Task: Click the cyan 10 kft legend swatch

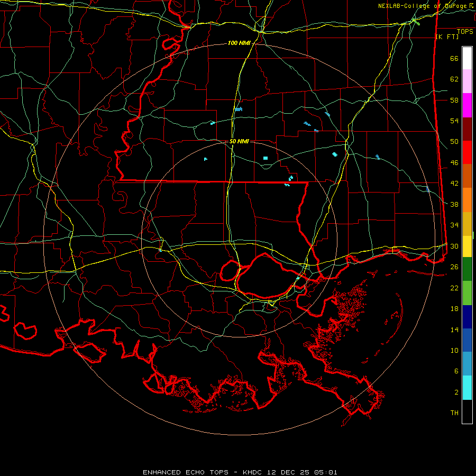Action: tap(467, 388)
